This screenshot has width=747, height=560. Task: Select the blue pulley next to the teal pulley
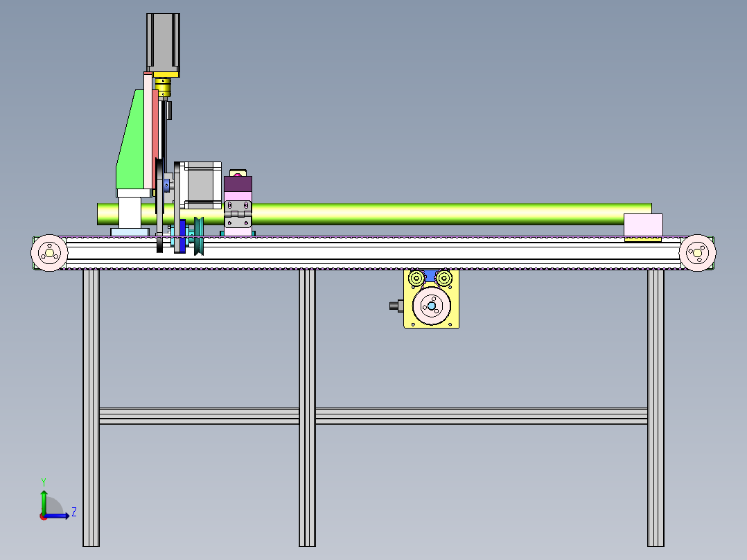click(x=182, y=236)
